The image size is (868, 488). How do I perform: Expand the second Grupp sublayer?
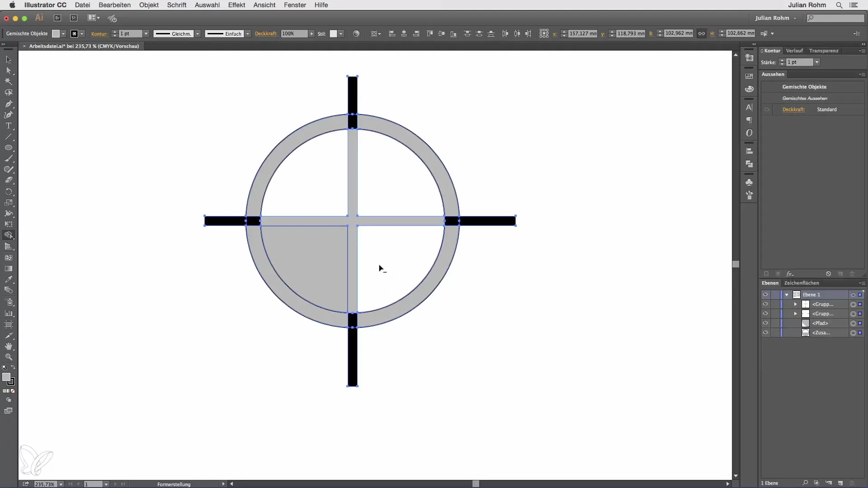point(796,314)
